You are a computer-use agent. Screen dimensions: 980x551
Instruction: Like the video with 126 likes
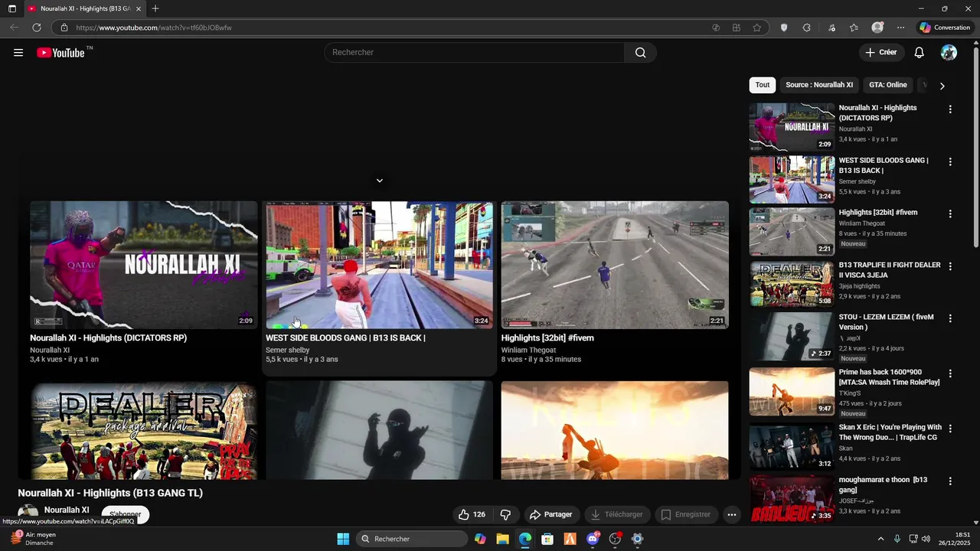point(472,514)
